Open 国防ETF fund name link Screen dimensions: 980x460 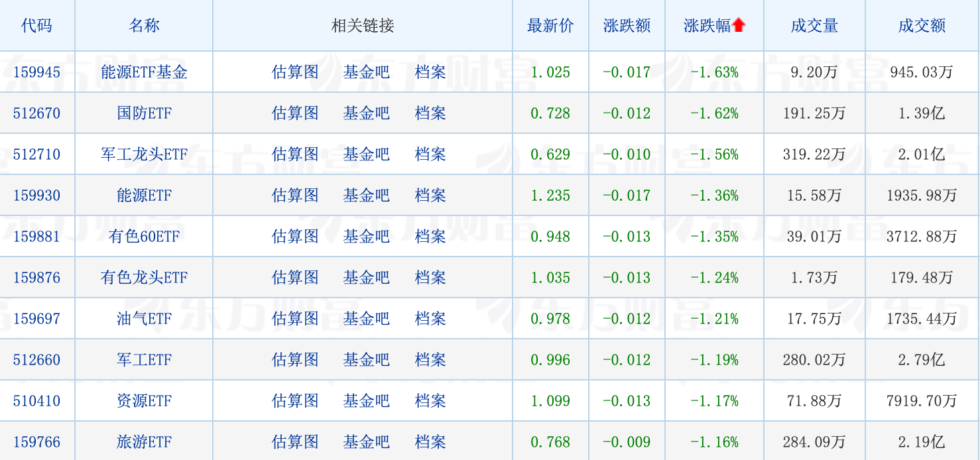pyautogui.click(x=144, y=113)
